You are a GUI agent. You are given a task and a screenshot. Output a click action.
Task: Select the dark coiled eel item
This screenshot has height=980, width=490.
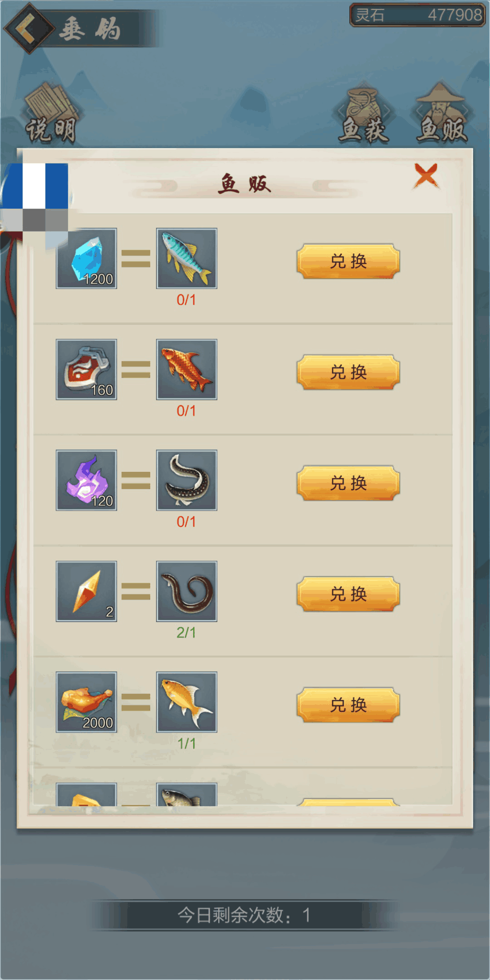coord(187,591)
